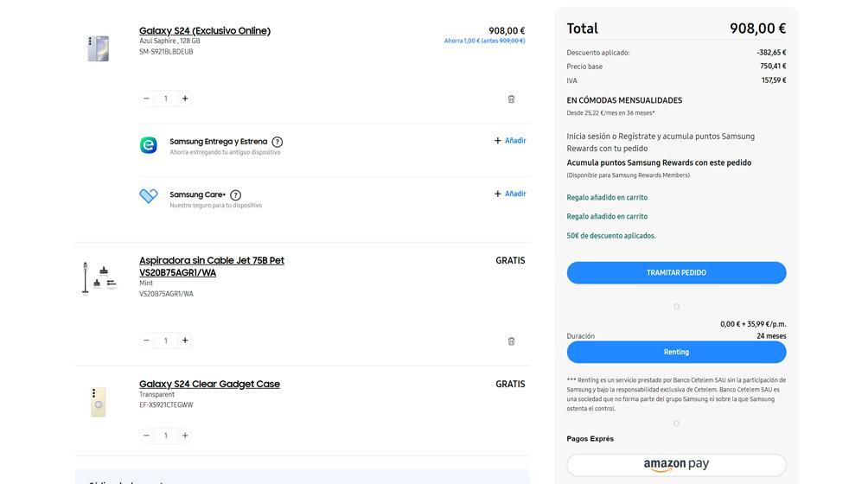Click info icon next to Samsung Entrega y Estrena
Screen dimensions: 868x484
(x=277, y=142)
